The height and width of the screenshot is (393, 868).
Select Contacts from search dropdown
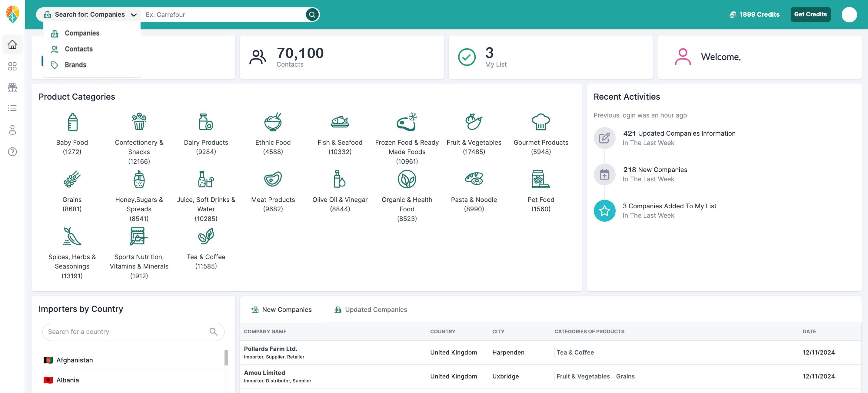click(x=78, y=49)
